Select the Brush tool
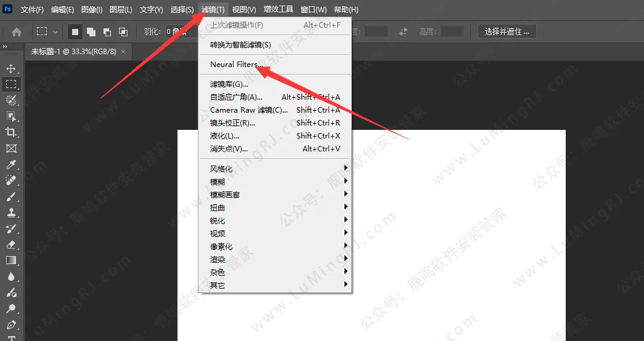 11,196
